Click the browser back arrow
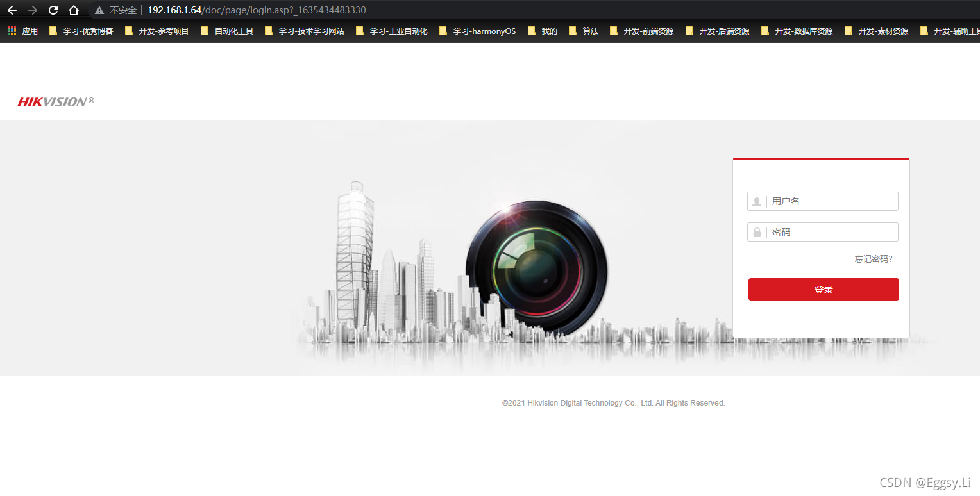 pyautogui.click(x=12, y=10)
